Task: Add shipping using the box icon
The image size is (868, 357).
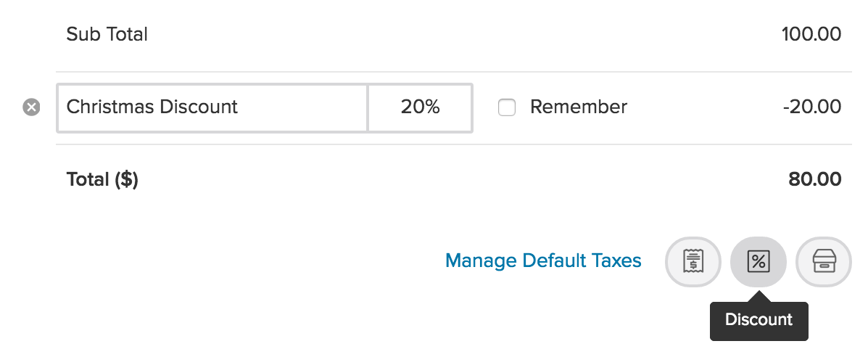Action: [x=824, y=262]
